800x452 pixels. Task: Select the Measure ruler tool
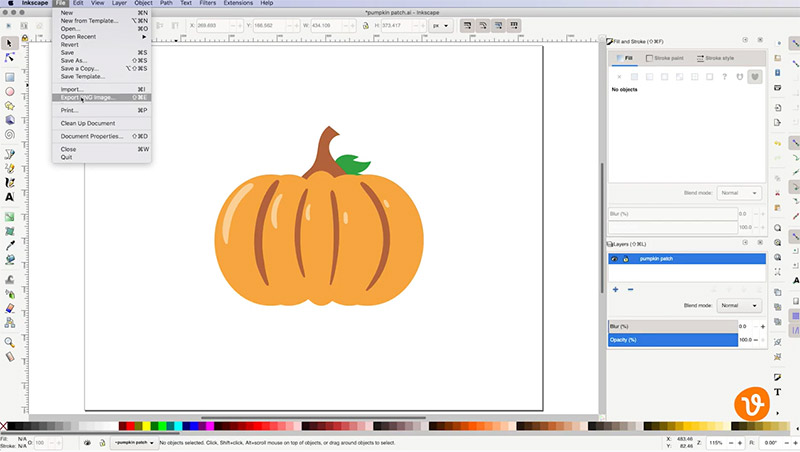9,357
